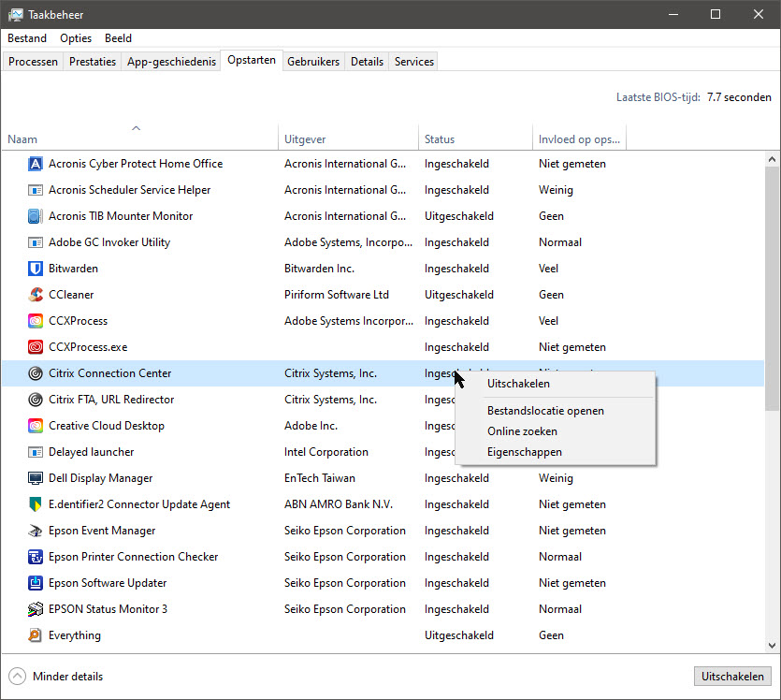
Task: Select the EnTech Taiwan publisher cell
Action: click(x=320, y=478)
